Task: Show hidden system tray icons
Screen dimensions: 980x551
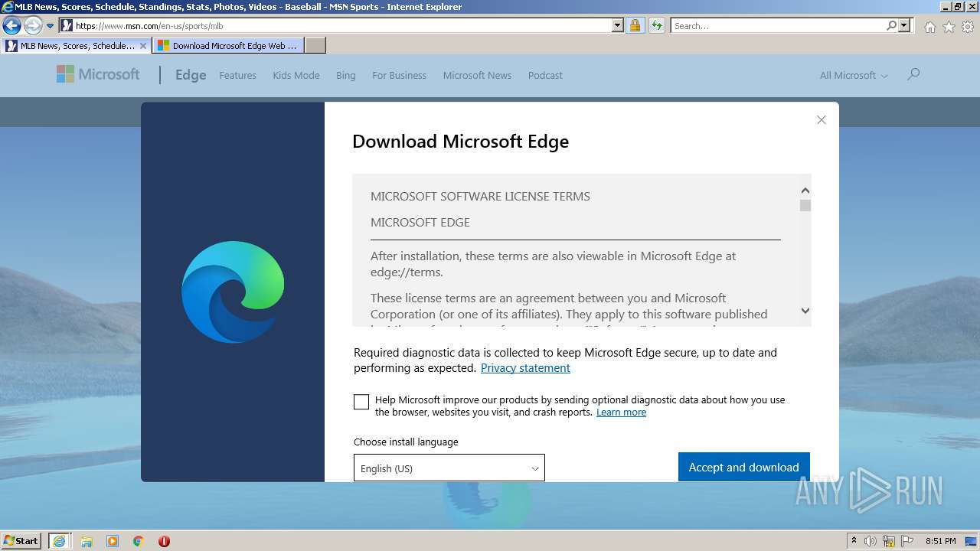Action: [854, 541]
